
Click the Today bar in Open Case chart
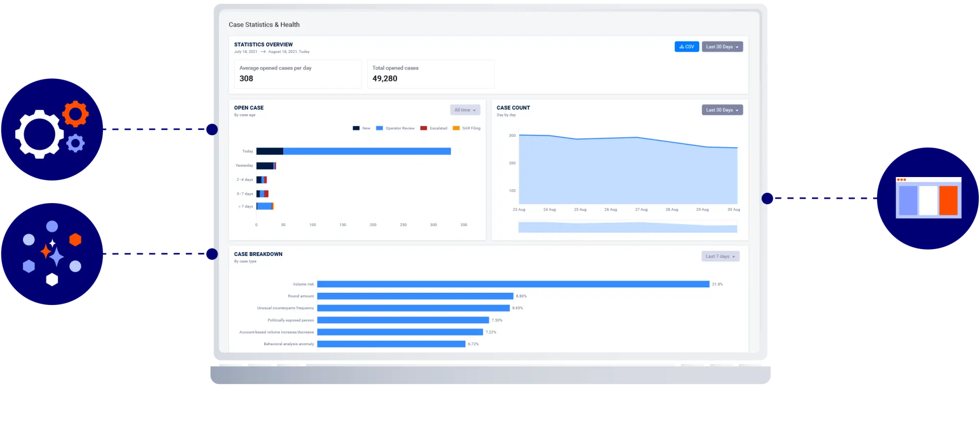click(353, 152)
